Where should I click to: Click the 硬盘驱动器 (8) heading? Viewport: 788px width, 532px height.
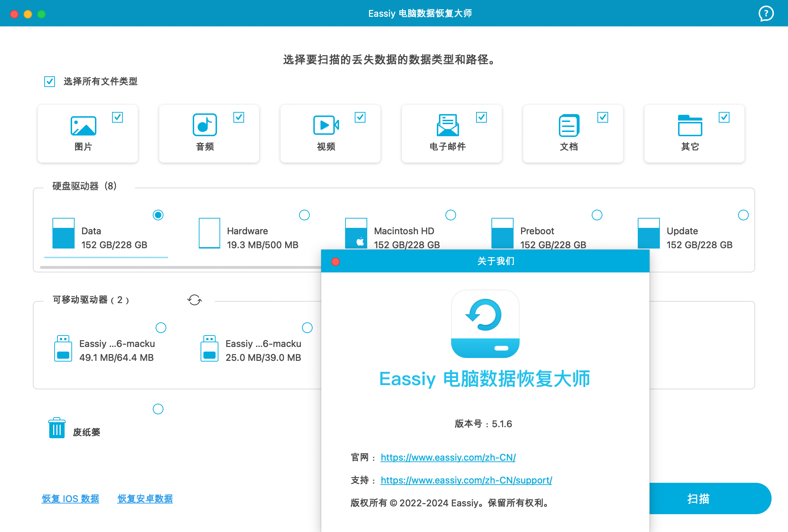coord(85,186)
